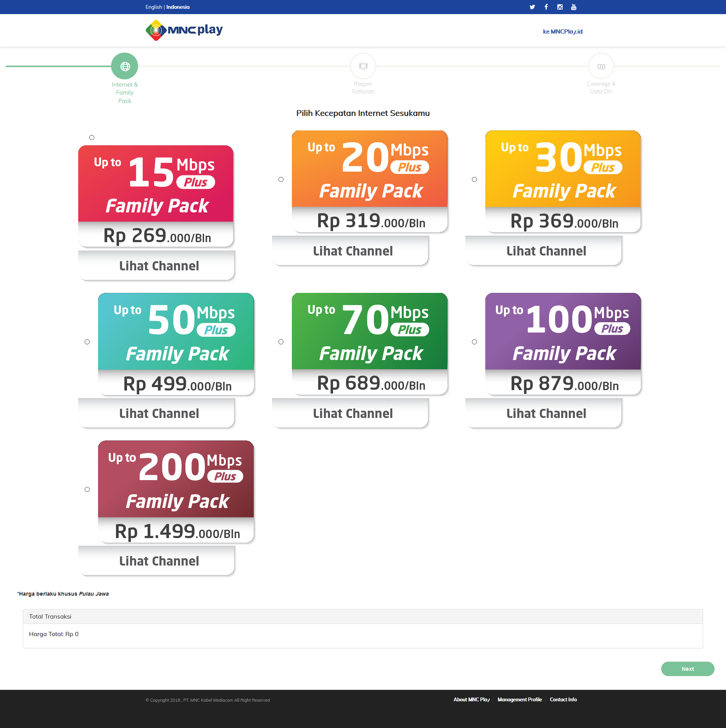Switch language to English
Viewport: 726px width, 728px height.
point(154,7)
